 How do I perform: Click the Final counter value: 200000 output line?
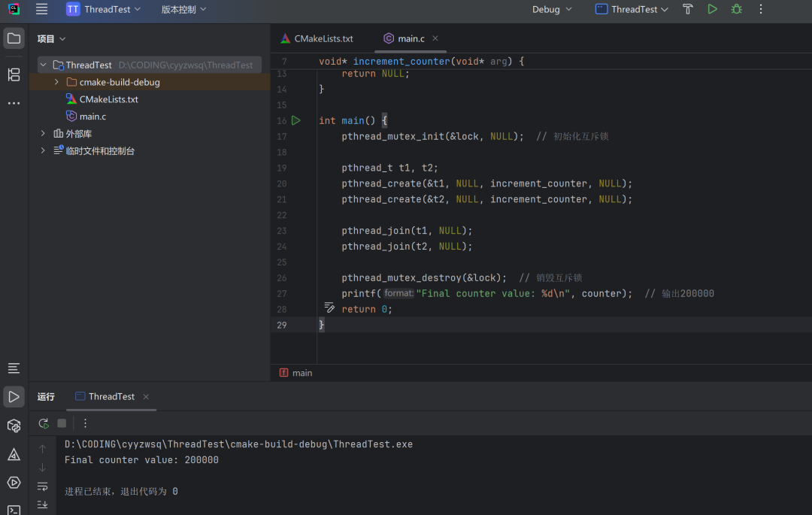pyautogui.click(x=141, y=459)
